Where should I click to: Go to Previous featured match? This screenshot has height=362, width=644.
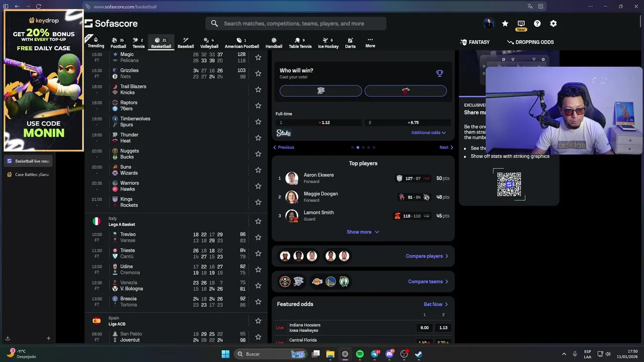(284, 147)
